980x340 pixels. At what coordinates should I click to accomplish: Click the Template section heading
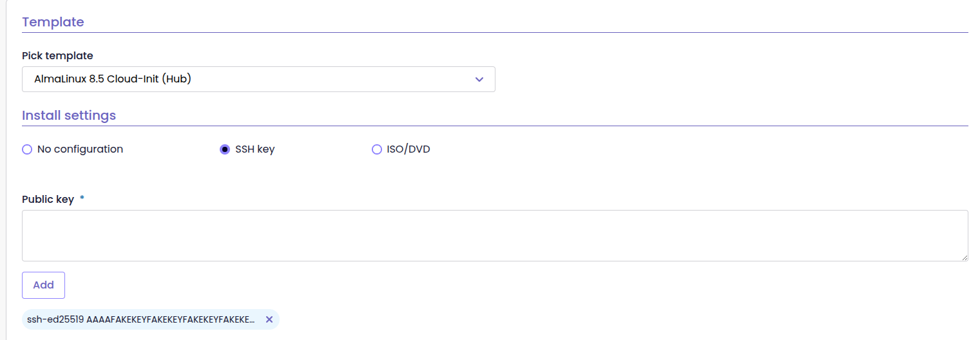[53, 22]
